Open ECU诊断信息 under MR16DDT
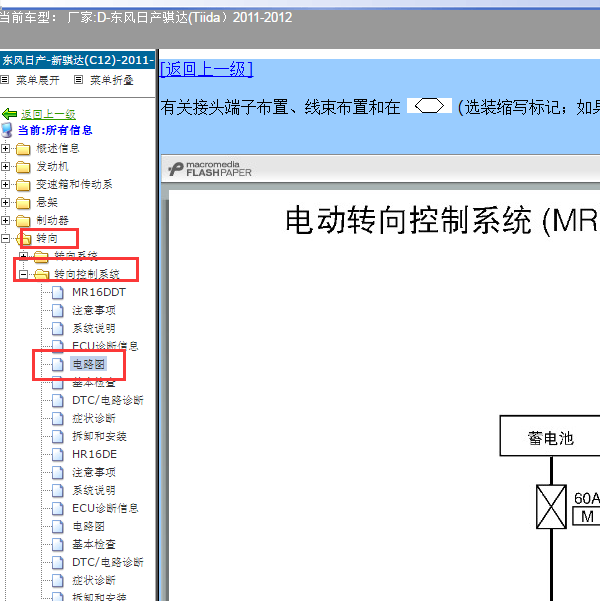The image size is (600, 601). (105, 346)
